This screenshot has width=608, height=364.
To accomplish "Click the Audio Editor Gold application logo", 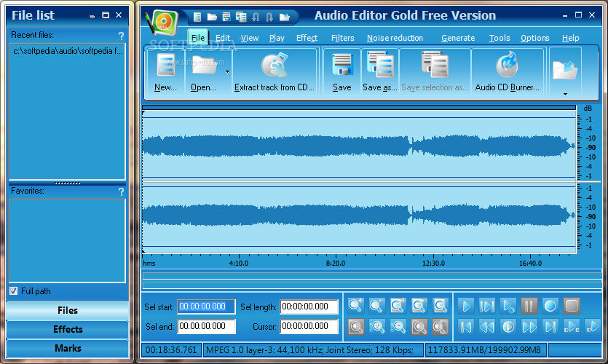I will click(x=162, y=23).
